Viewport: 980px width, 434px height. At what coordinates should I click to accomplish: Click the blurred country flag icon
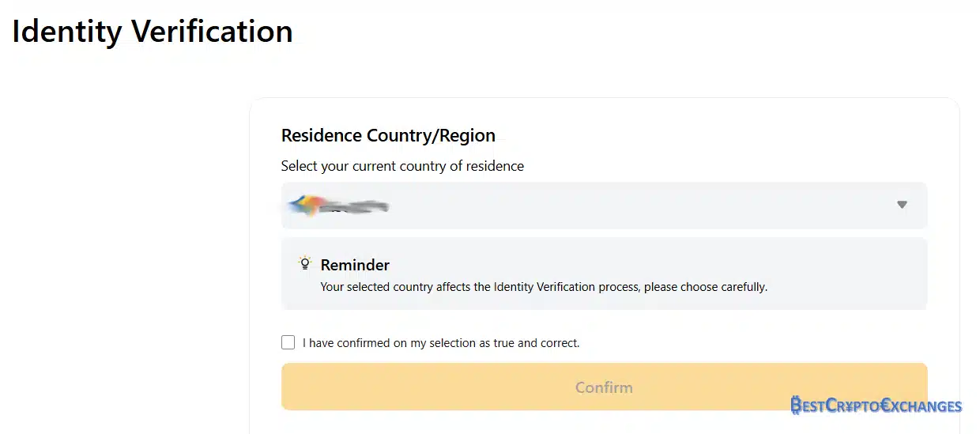point(305,206)
